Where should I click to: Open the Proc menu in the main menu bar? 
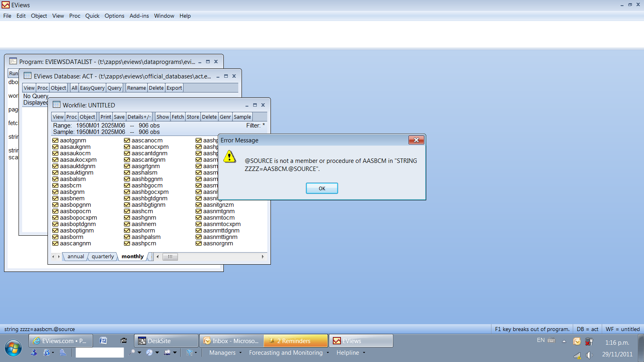75,16
